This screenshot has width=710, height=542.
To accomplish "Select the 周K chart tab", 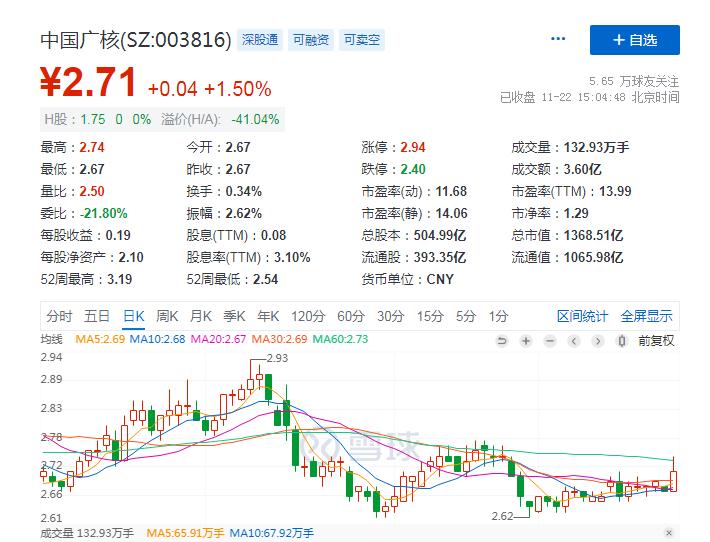I will [x=167, y=316].
